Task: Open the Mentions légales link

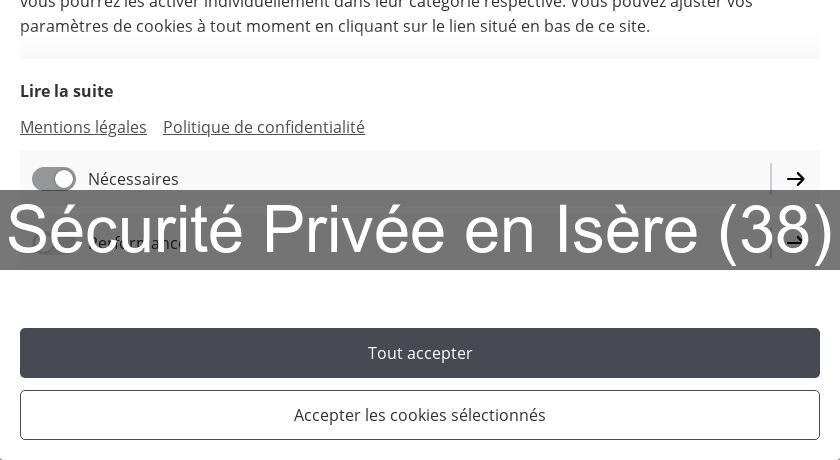Action: [83, 127]
